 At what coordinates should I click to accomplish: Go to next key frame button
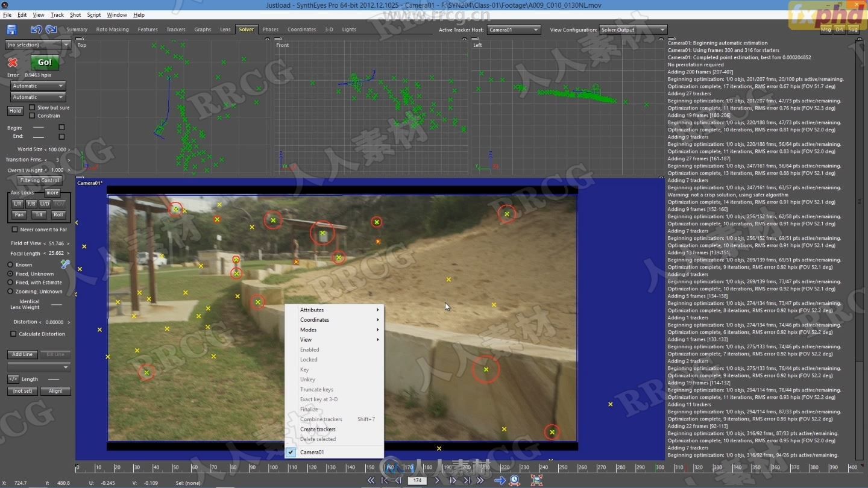(467, 480)
